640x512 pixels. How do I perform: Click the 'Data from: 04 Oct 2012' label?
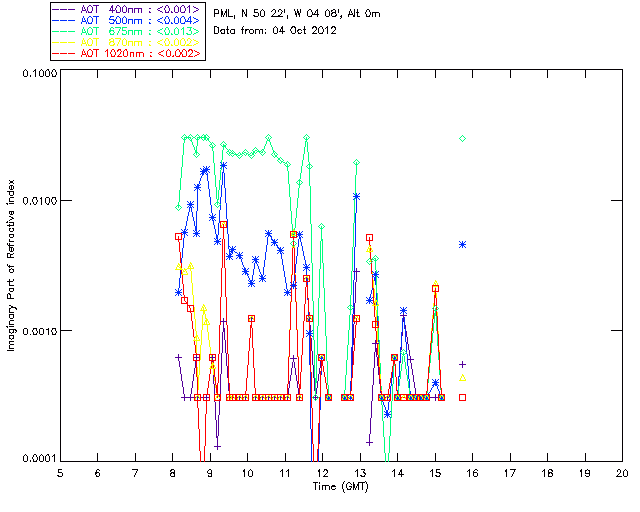[275, 30]
